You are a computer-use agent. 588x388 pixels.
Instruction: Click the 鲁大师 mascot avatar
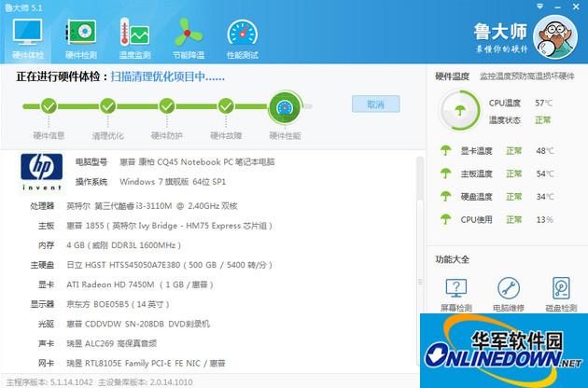[555, 37]
